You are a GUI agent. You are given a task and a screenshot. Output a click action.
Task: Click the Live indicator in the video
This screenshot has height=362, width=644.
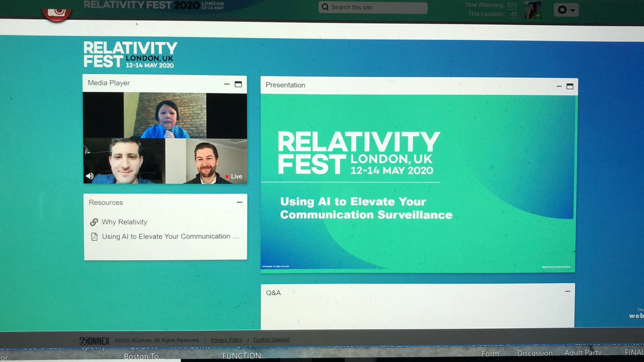click(x=234, y=176)
